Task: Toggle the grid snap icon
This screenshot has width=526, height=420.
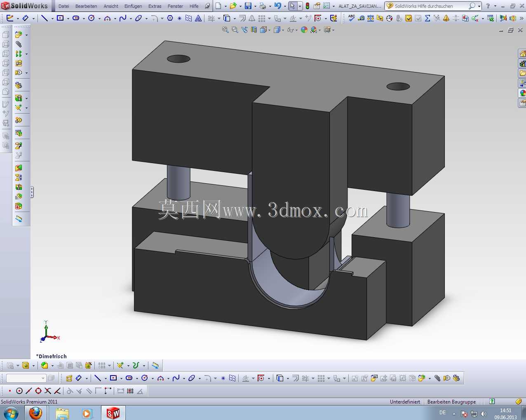Action: [x=130, y=391]
